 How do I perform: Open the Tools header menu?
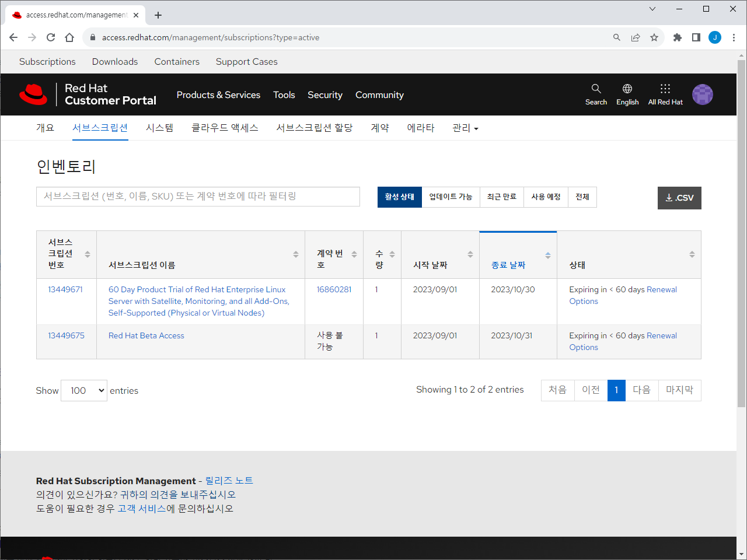pos(284,94)
